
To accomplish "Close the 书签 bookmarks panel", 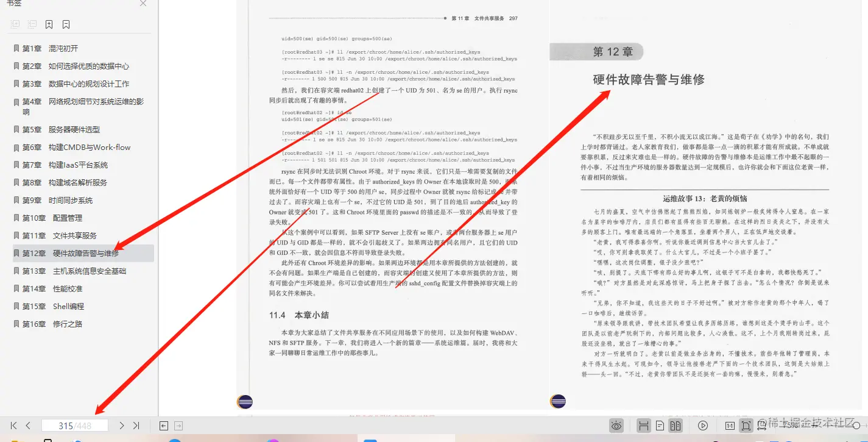I will [x=143, y=4].
